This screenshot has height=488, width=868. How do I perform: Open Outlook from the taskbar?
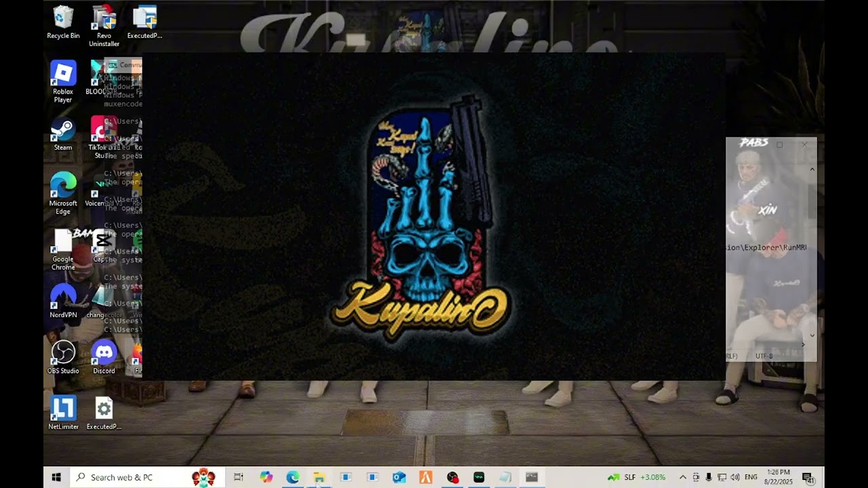pyautogui.click(x=399, y=477)
